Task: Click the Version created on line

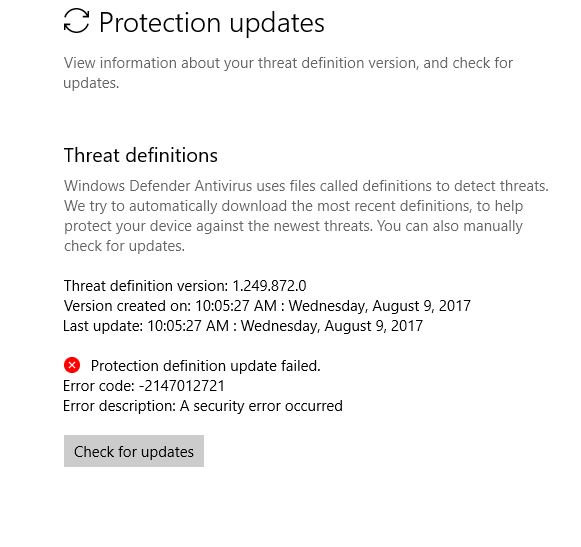Action: click(267, 306)
